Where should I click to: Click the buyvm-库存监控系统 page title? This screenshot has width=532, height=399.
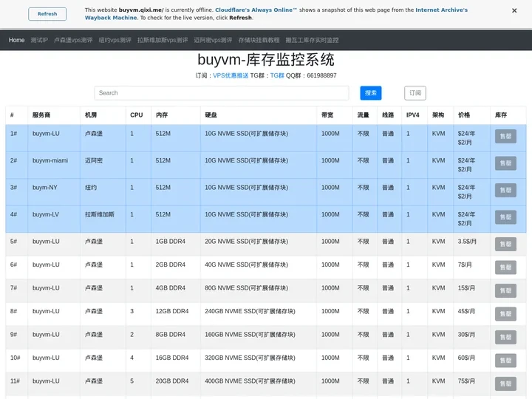266,60
